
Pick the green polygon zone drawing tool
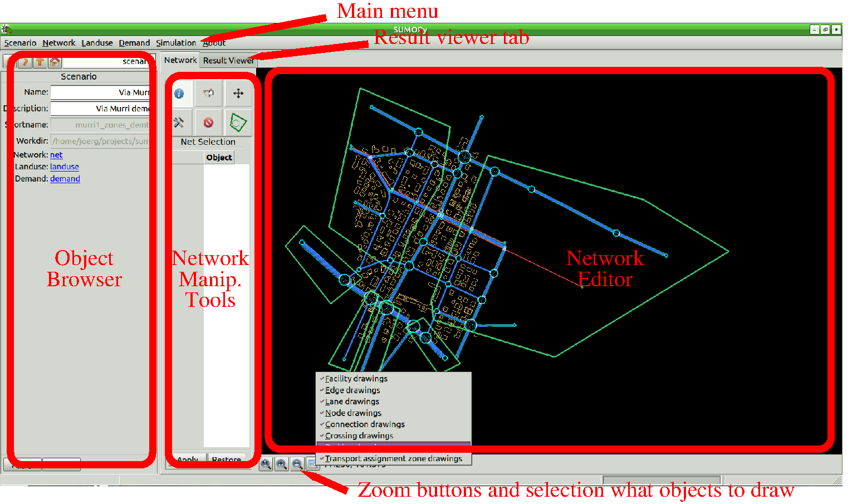[x=238, y=123]
